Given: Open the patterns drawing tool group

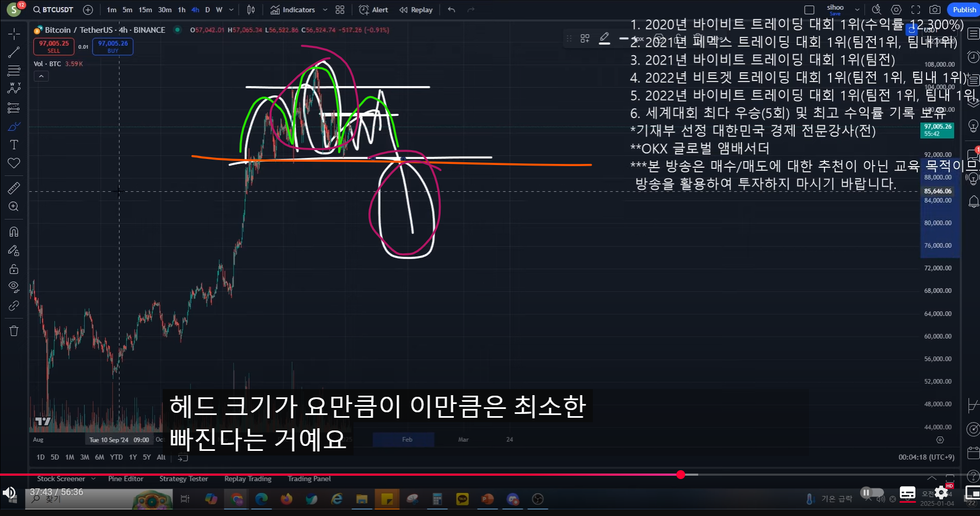Looking at the screenshot, I should 14,88.
